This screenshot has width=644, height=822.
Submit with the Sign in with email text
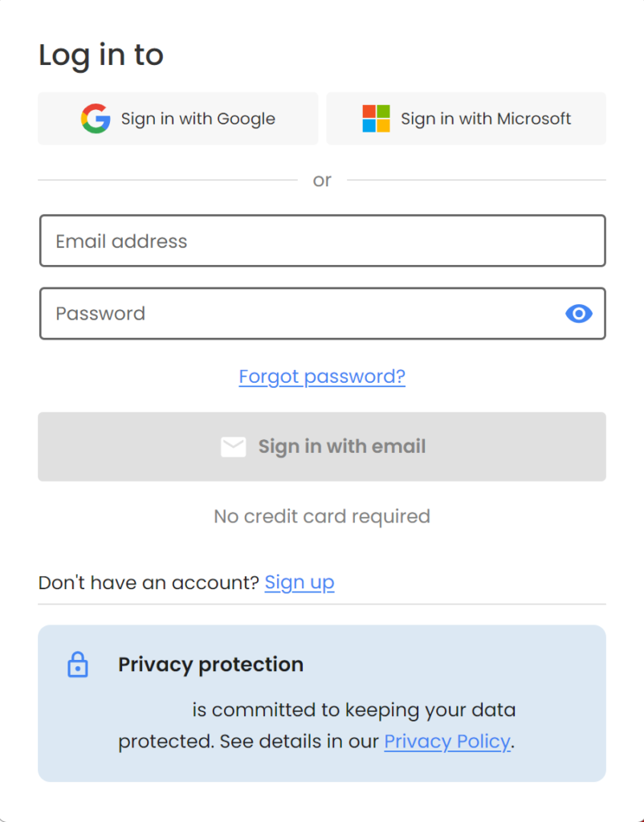[x=341, y=447]
